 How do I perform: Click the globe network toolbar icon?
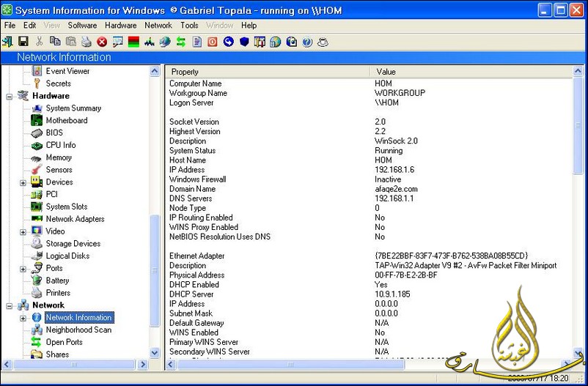pyautogui.click(x=165, y=42)
